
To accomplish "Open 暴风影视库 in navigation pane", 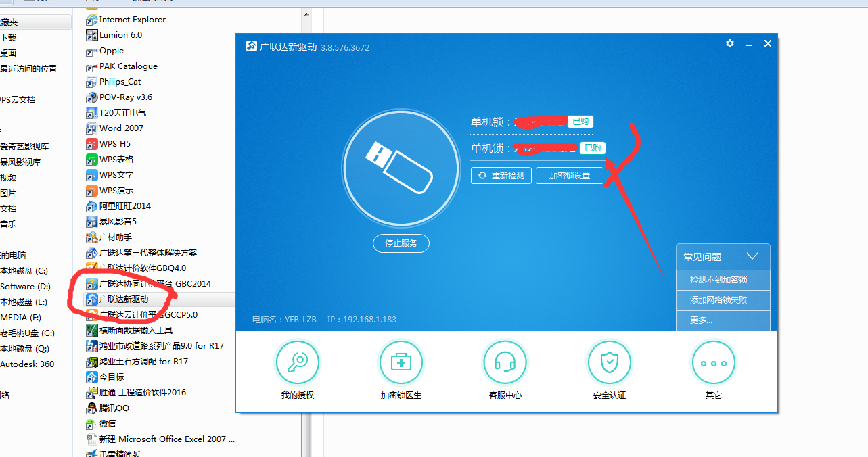I will (20, 162).
